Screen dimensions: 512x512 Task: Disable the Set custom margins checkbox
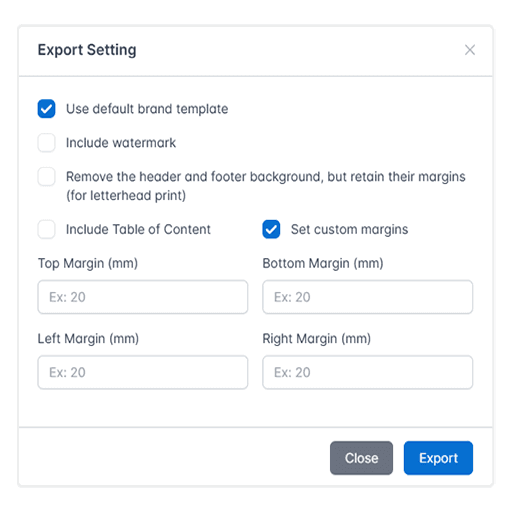point(271,229)
